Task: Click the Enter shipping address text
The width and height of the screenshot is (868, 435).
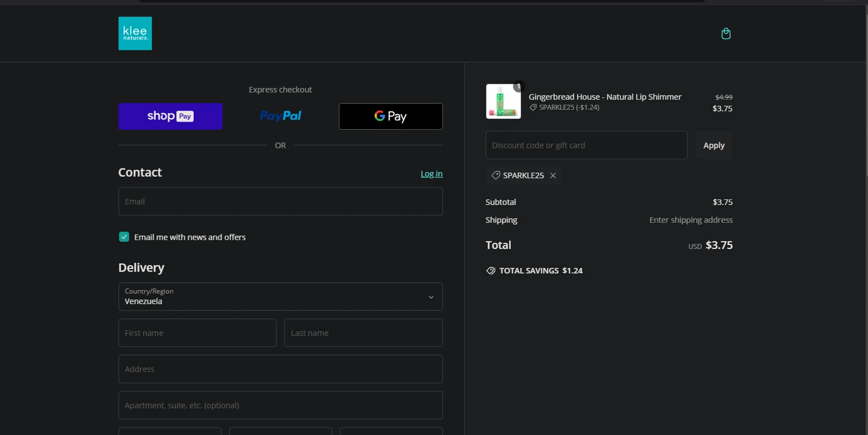Action: [x=691, y=220]
